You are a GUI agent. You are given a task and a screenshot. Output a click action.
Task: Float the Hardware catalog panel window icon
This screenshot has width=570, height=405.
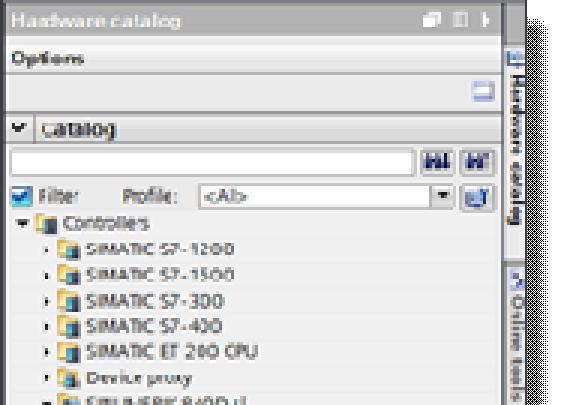[432, 20]
